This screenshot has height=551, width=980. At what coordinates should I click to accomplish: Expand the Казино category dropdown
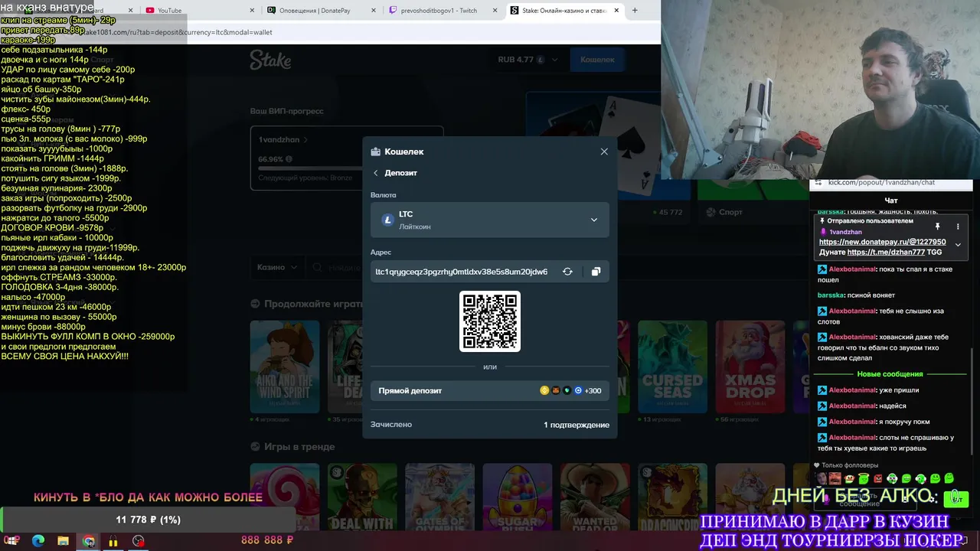277,267
